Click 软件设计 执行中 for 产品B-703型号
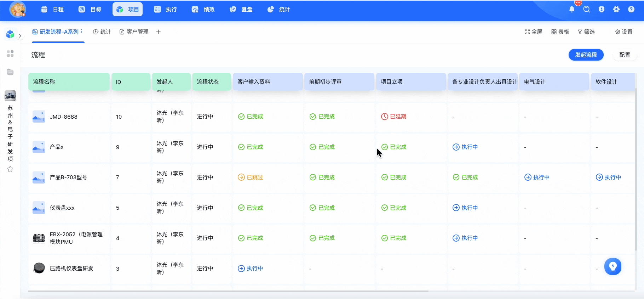644x299 pixels. [x=609, y=177]
